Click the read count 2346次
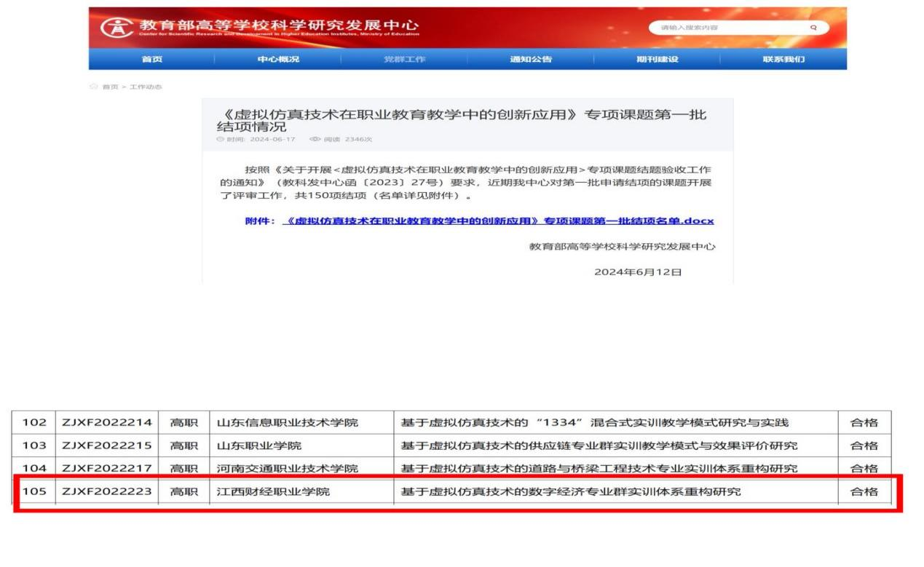Screen dimensions: 924x567 [x=358, y=139]
